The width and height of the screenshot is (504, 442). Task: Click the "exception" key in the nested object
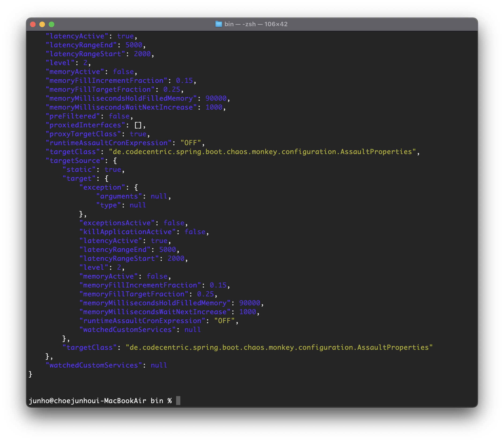click(102, 187)
